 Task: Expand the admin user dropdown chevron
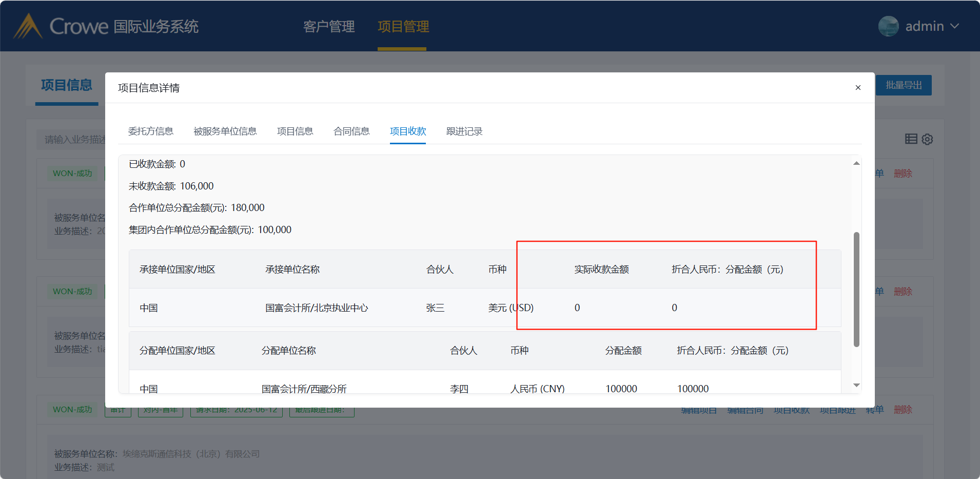(x=954, y=26)
